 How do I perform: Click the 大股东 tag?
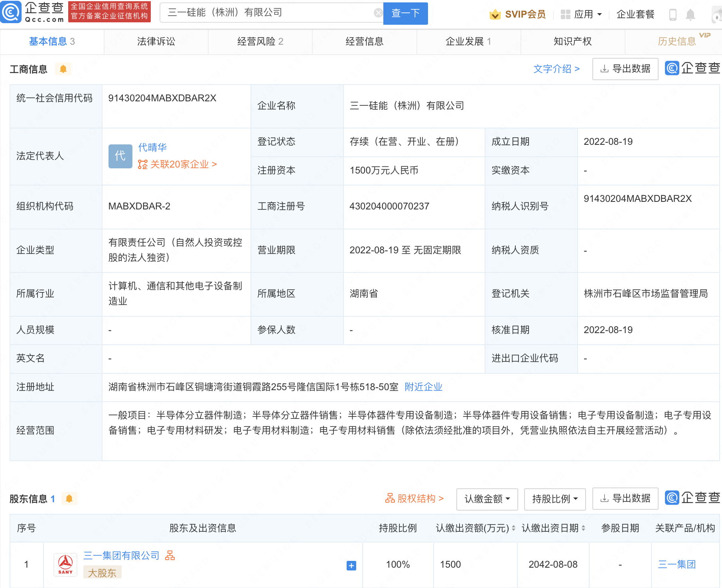pyautogui.click(x=102, y=573)
